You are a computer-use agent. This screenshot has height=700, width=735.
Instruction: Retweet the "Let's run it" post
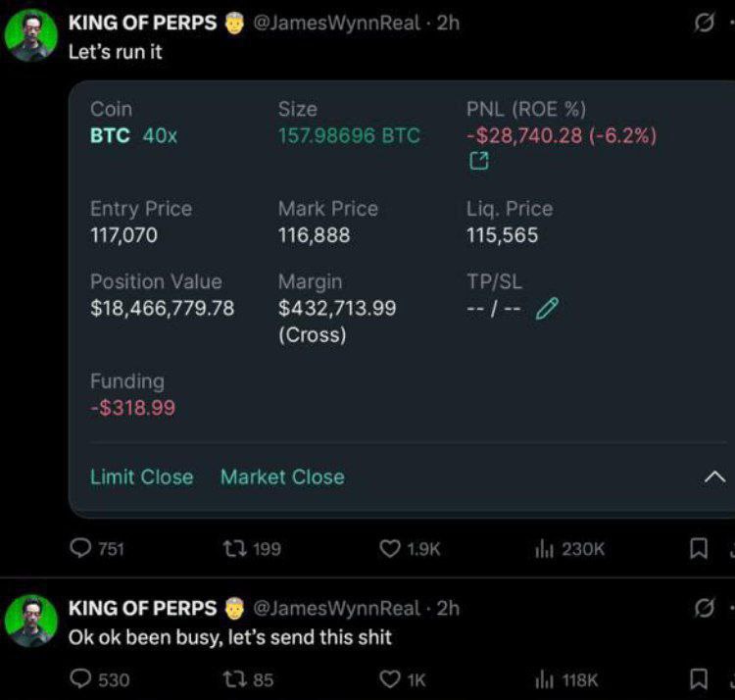[x=252, y=548]
